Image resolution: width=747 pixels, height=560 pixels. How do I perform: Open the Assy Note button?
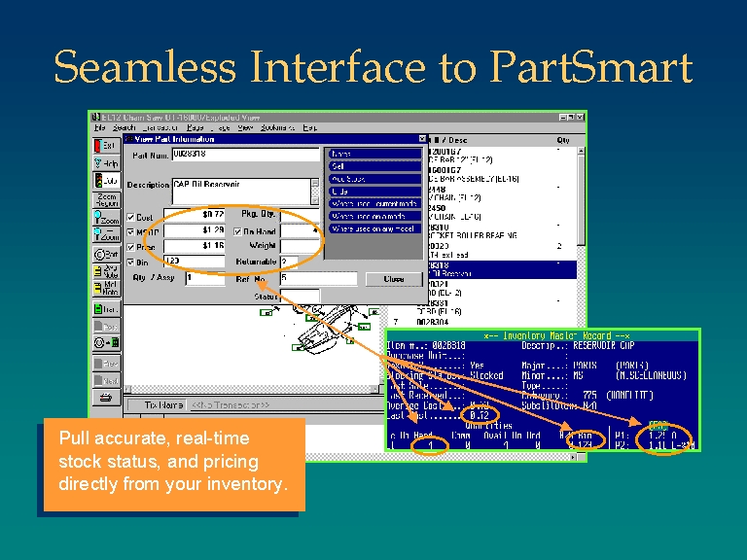click(x=106, y=271)
